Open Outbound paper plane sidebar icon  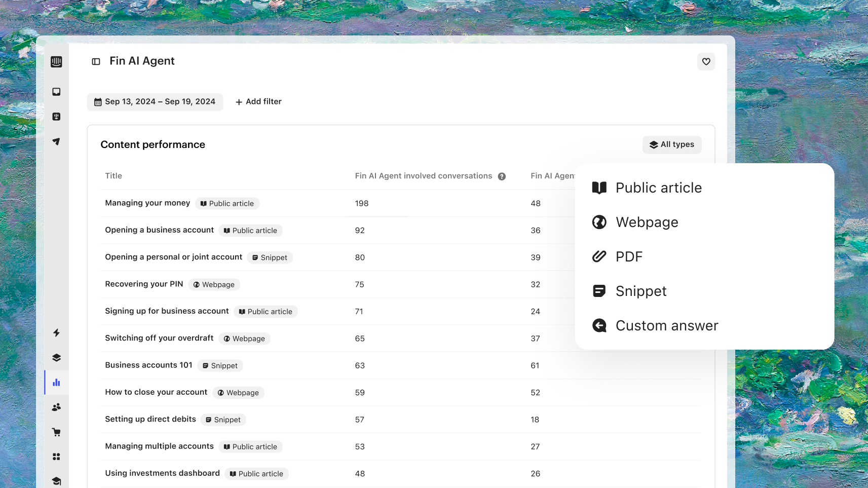[56, 141]
